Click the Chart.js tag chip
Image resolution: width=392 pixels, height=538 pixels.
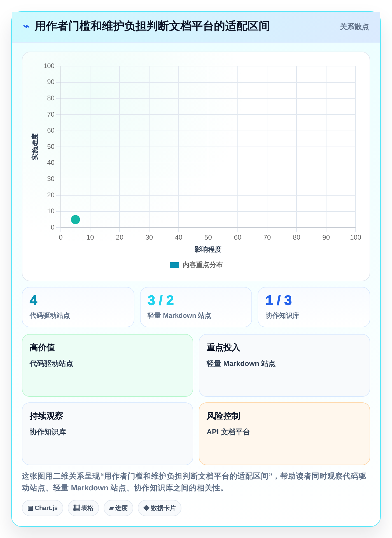tap(43, 508)
